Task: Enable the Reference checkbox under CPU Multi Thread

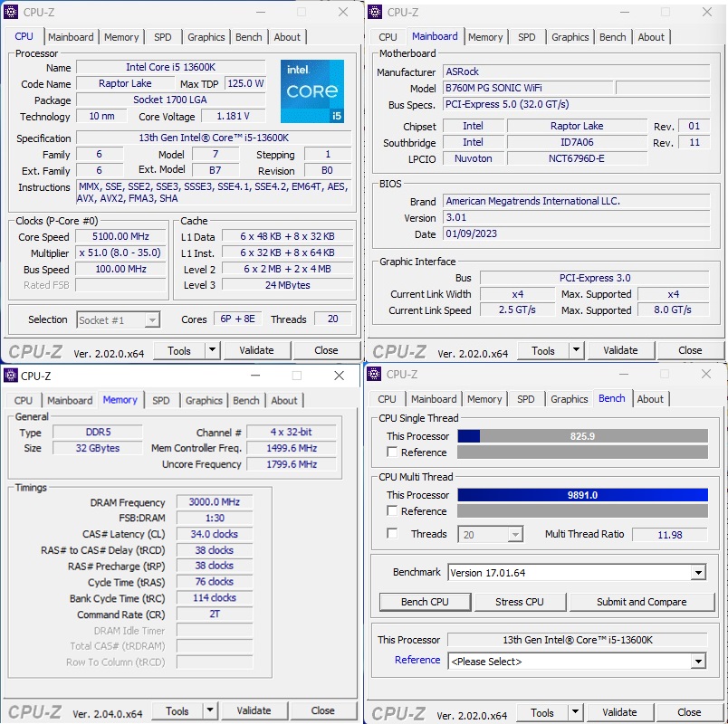Action: tap(393, 511)
